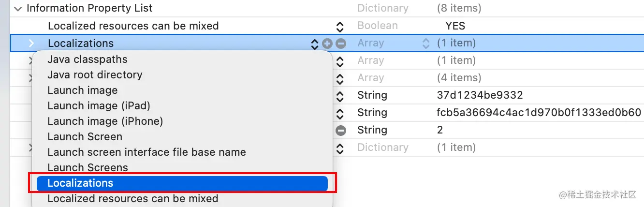
Task: Pick Launch image (iPhone) in the key list
Action: coord(105,121)
